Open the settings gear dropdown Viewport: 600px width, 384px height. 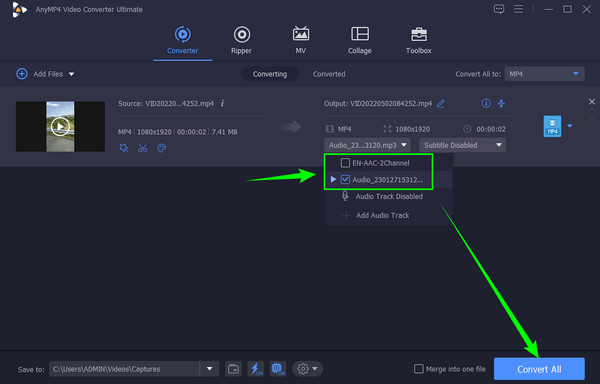click(x=308, y=369)
